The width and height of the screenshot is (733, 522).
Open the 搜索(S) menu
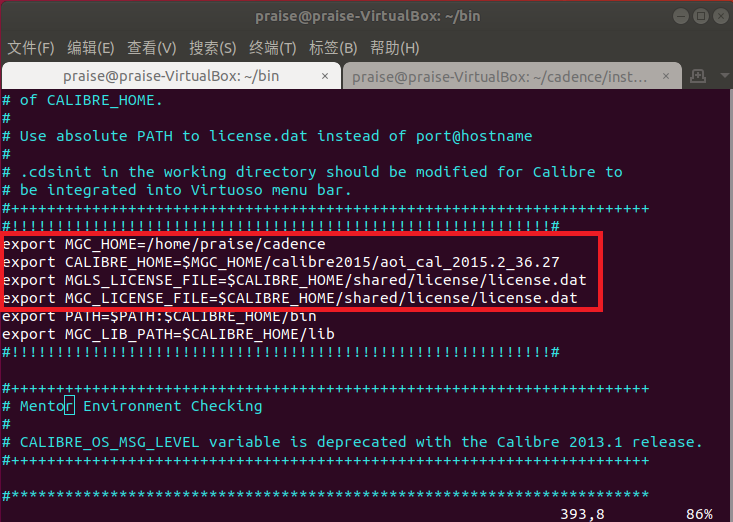point(213,48)
